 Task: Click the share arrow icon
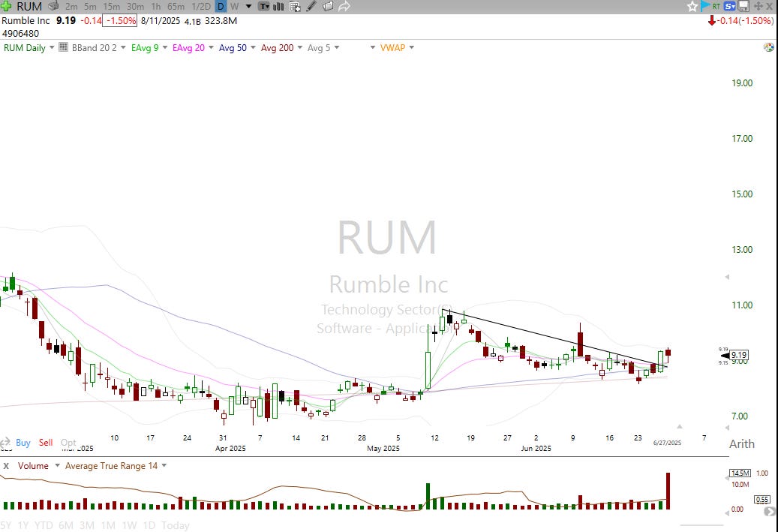coord(344,7)
